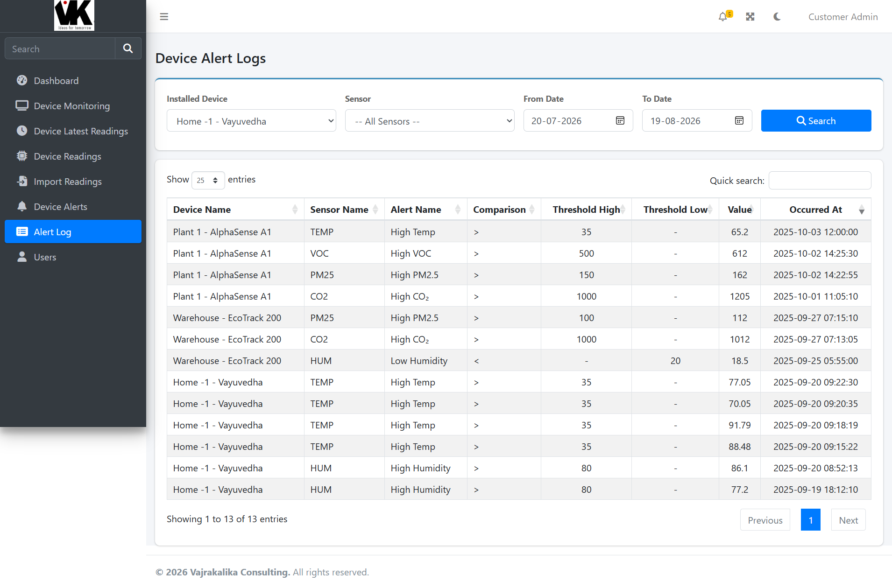Sort table by Sensor Name column
Screen dimensions: 892x588
pos(344,210)
